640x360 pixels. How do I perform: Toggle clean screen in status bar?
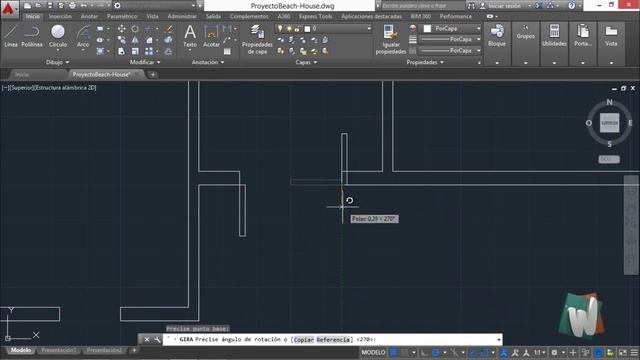[x=623, y=352]
